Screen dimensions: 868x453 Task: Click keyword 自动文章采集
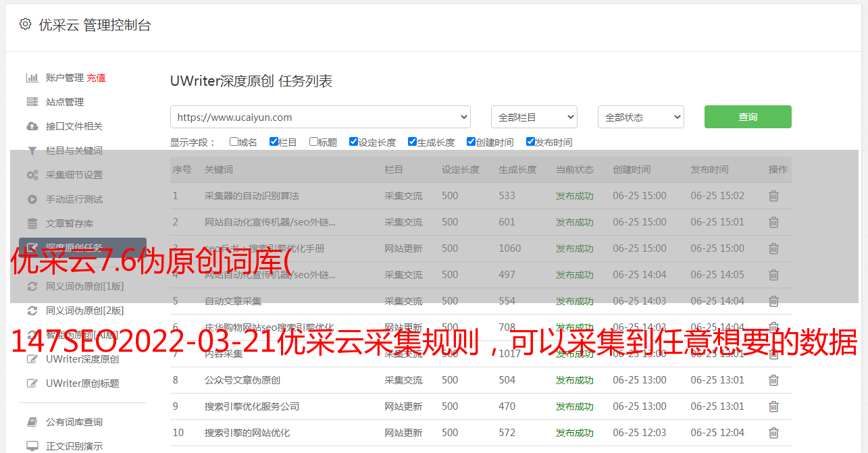233,301
